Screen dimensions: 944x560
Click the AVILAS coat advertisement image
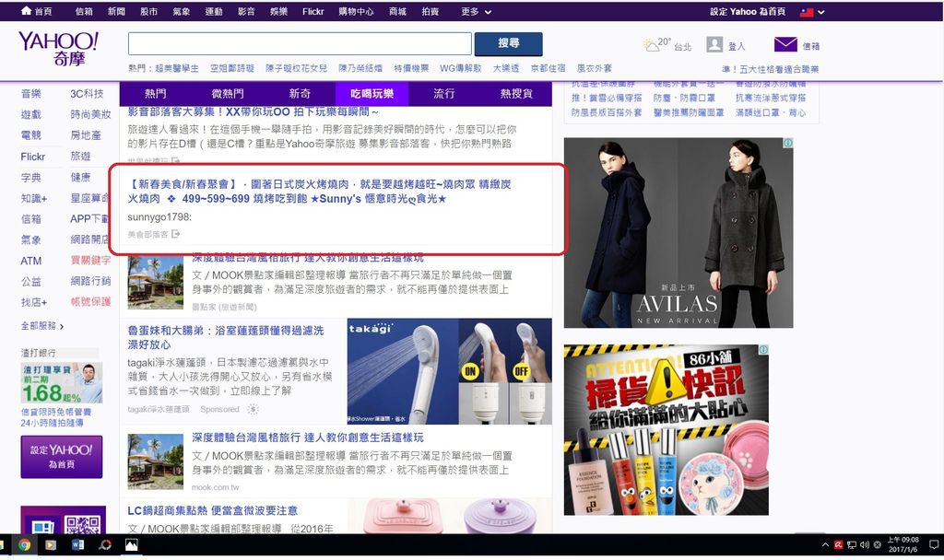pyautogui.click(x=678, y=233)
